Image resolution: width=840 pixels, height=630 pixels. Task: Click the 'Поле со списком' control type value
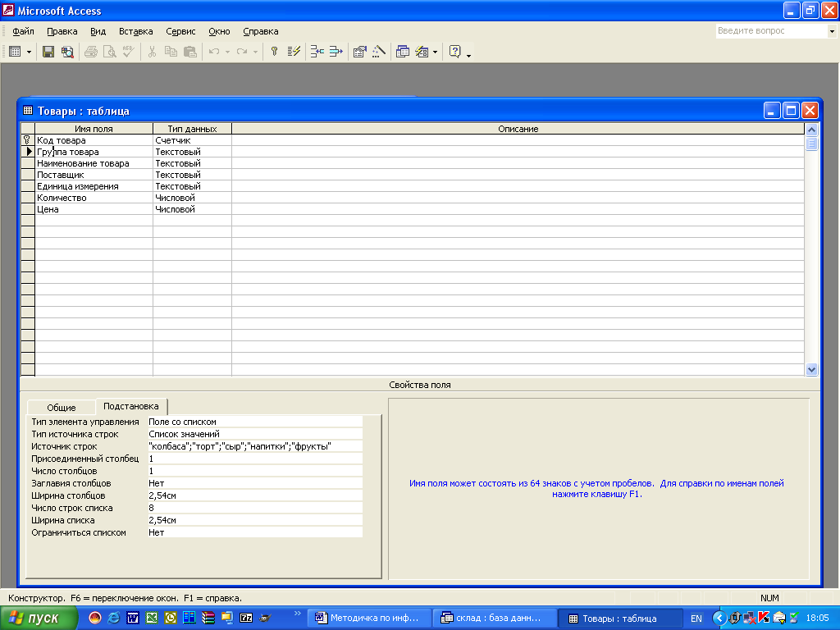[255, 422]
